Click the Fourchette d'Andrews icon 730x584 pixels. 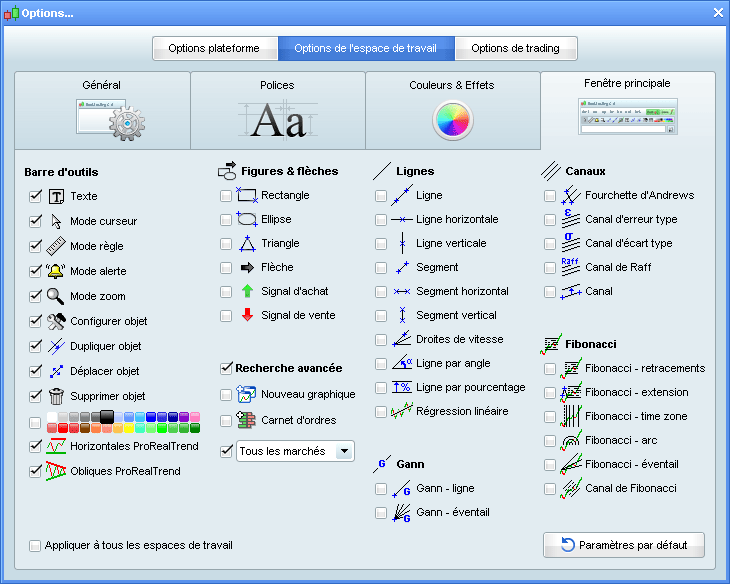[x=571, y=195]
